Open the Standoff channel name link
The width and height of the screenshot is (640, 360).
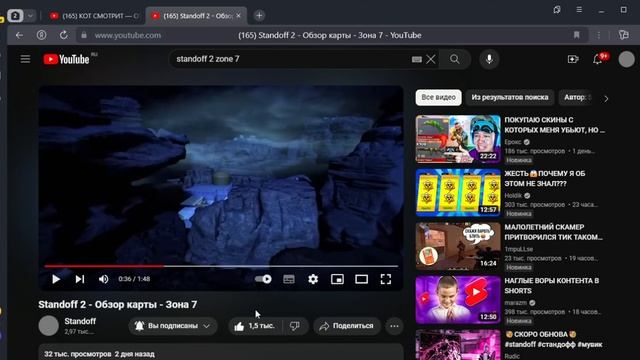tap(80, 321)
